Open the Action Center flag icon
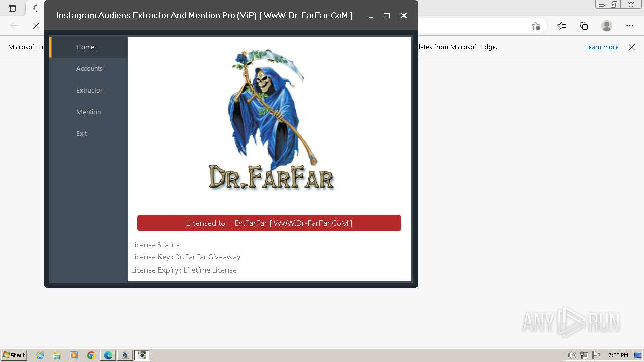Image resolution: width=644 pixels, height=362 pixels. pyautogui.click(x=596, y=355)
